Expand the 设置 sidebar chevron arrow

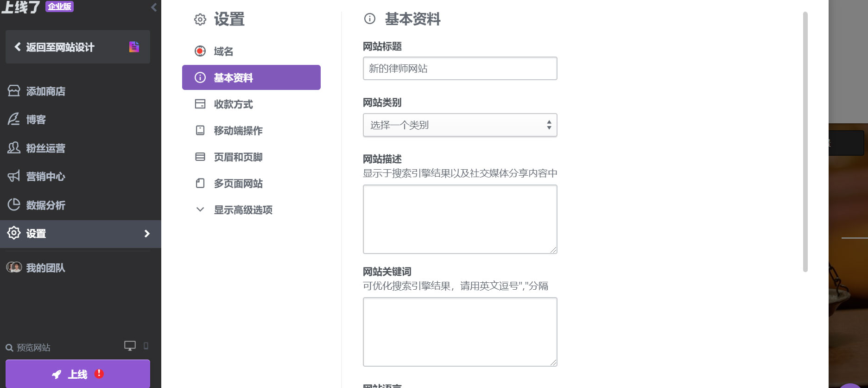(147, 234)
